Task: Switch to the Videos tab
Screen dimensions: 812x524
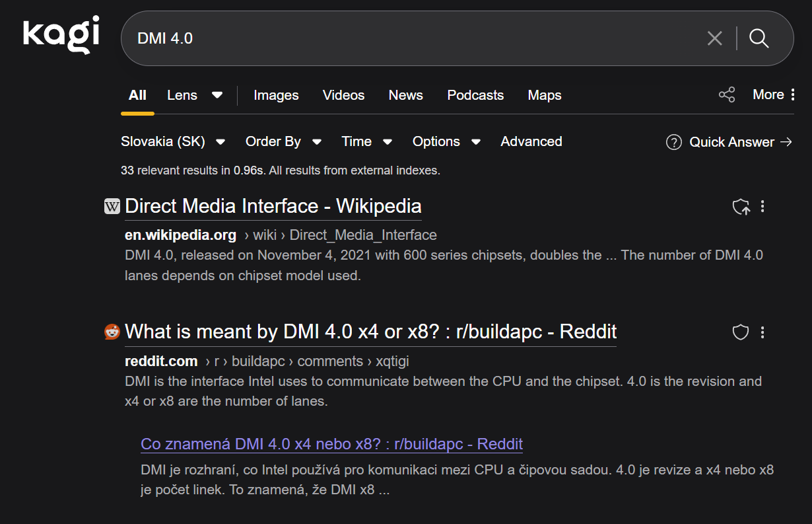Action: coord(343,95)
